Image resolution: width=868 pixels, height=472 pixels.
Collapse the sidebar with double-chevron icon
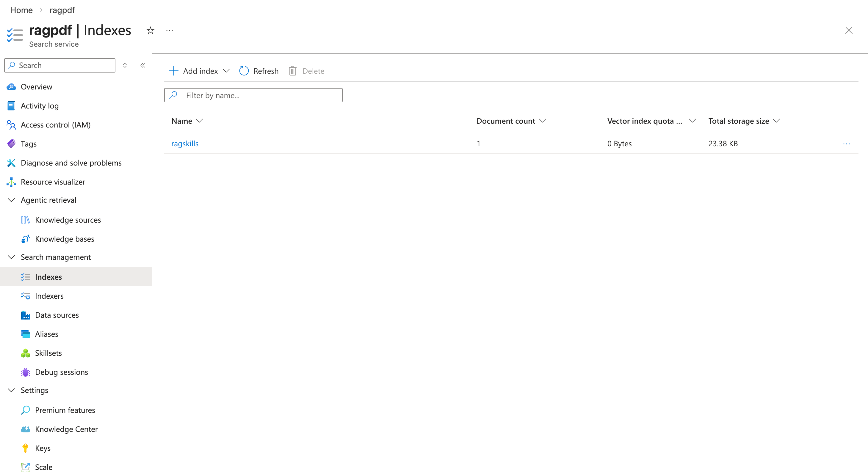pos(143,65)
